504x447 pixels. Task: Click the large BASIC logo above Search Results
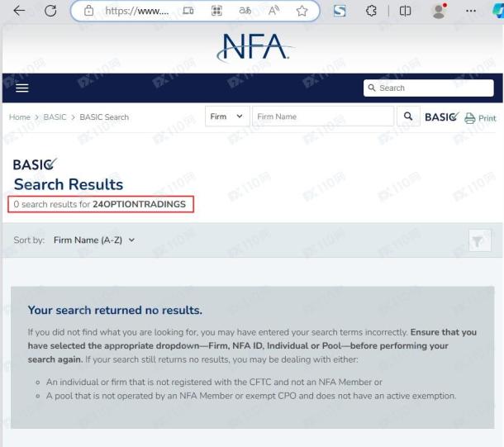pyautogui.click(x=35, y=164)
